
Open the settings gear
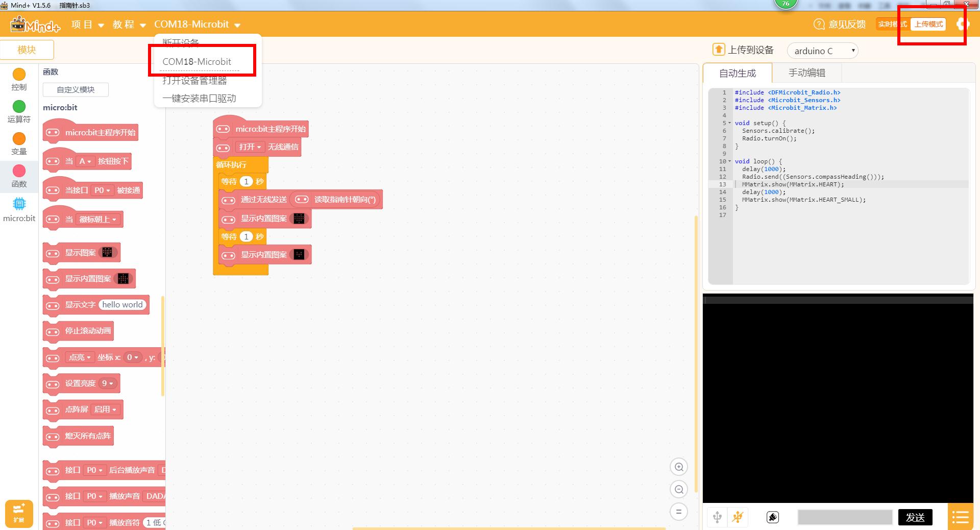point(962,24)
